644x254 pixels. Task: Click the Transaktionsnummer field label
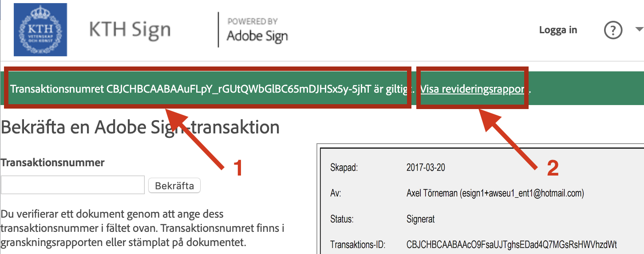(52, 162)
